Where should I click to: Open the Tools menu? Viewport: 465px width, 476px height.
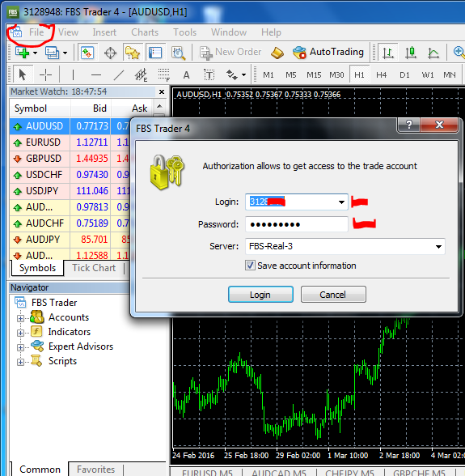coord(184,32)
